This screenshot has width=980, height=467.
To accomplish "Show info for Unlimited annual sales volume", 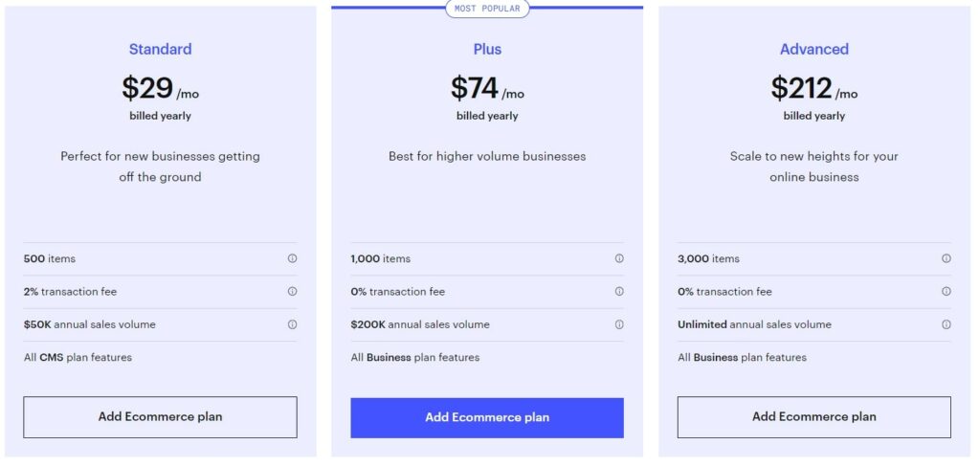I will (x=947, y=324).
